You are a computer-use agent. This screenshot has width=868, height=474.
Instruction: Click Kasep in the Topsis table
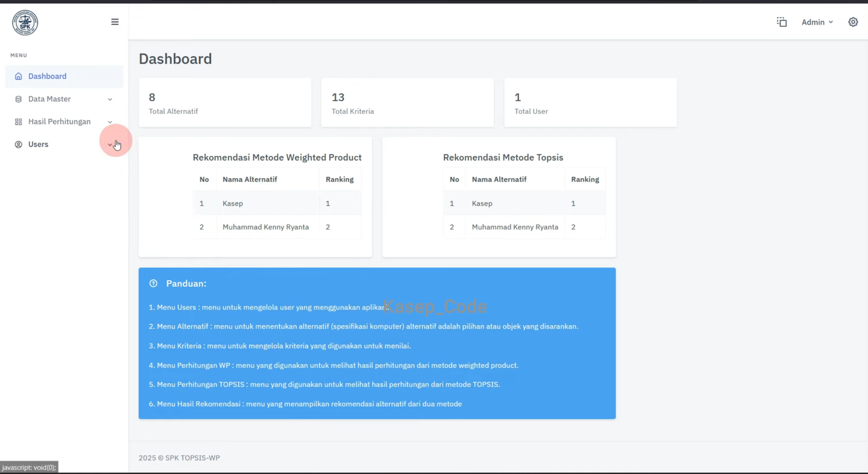coord(482,203)
